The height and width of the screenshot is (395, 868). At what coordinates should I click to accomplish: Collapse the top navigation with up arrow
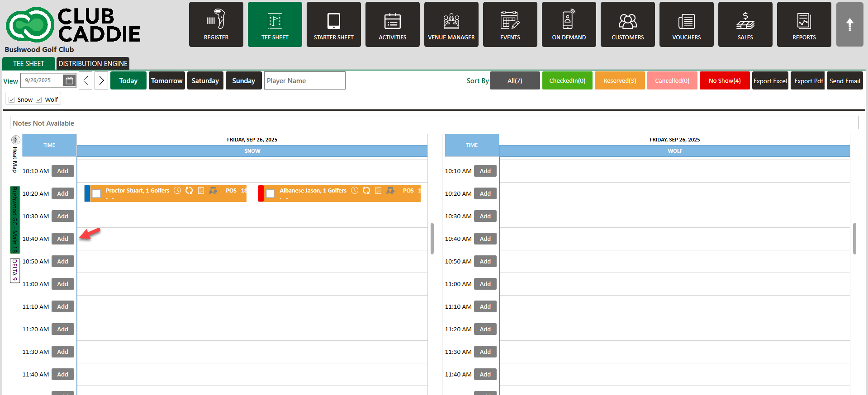pyautogui.click(x=849, y=24)
